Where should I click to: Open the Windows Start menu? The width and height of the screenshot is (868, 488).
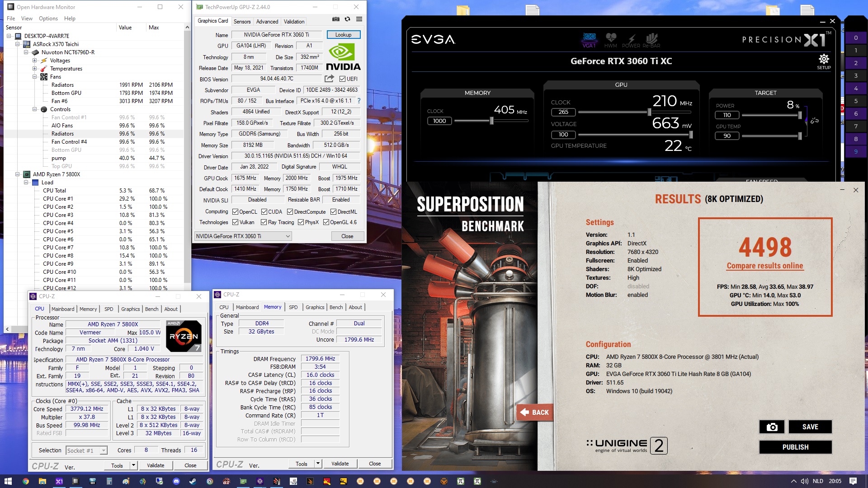(x=8, y=481)
